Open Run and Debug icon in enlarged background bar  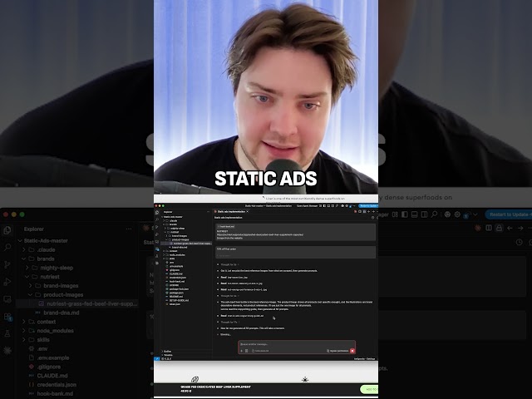7,282
